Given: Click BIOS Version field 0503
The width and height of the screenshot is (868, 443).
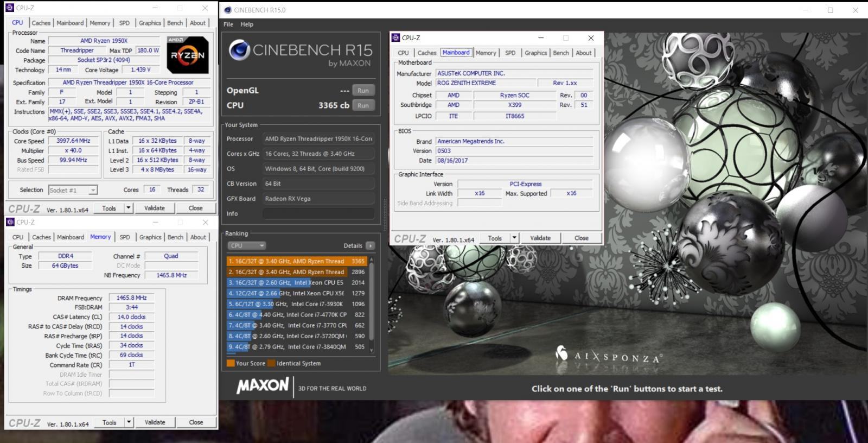Looking at the screenshot, I should point(514,151).
